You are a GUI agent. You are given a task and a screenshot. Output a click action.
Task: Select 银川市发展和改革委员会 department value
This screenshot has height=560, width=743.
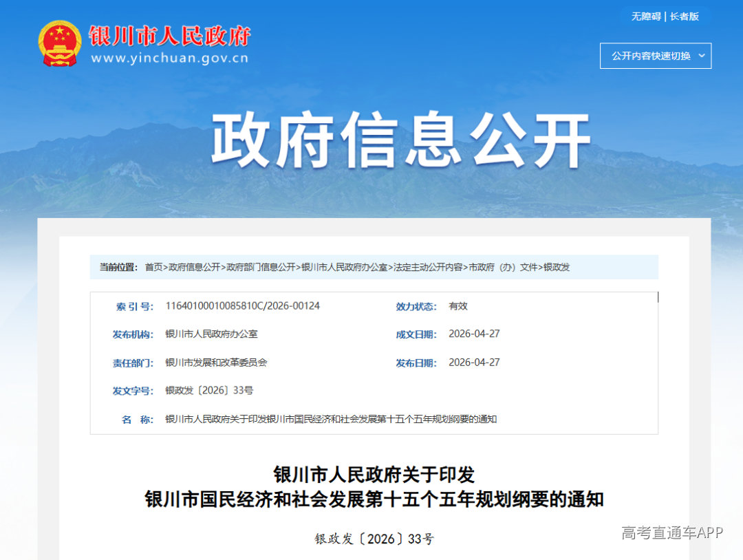tap(216, 363)
